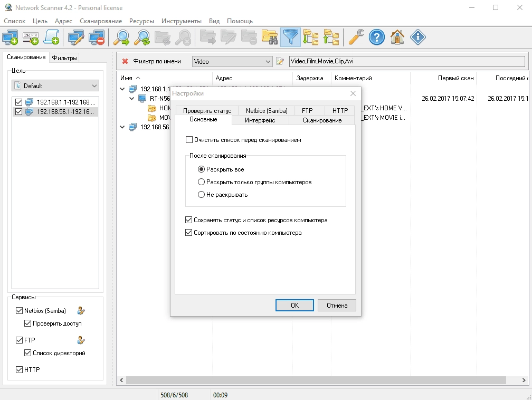This screenshot has height=400, width=532.
Task: Open help with question mark icon
Action: [x=377, y=37]
